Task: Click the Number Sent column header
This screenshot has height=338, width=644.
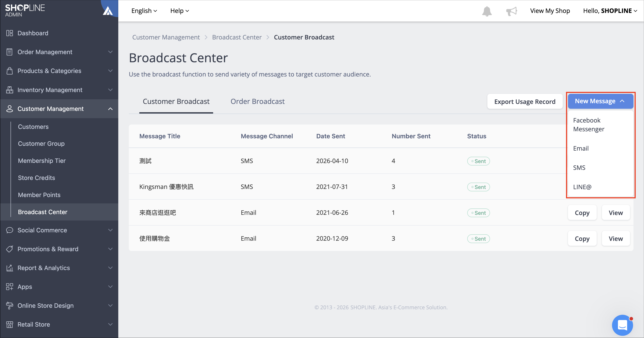Action: pos(411,136)
